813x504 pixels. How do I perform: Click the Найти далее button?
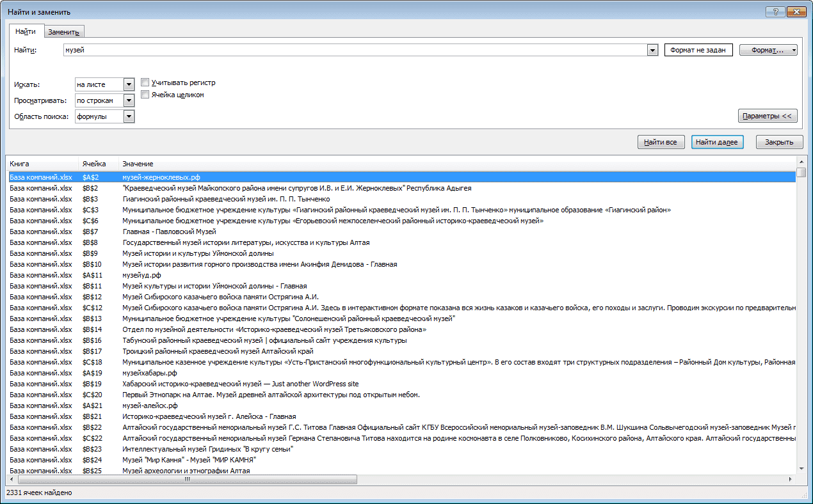tap(717, 142)
